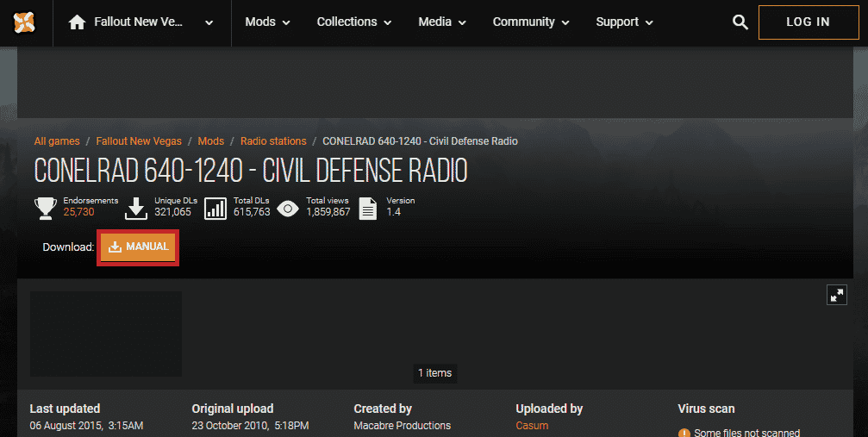Open the Mods breadcrumb link
The width and height of the screenshot is (868, 437).
(211, 141)
